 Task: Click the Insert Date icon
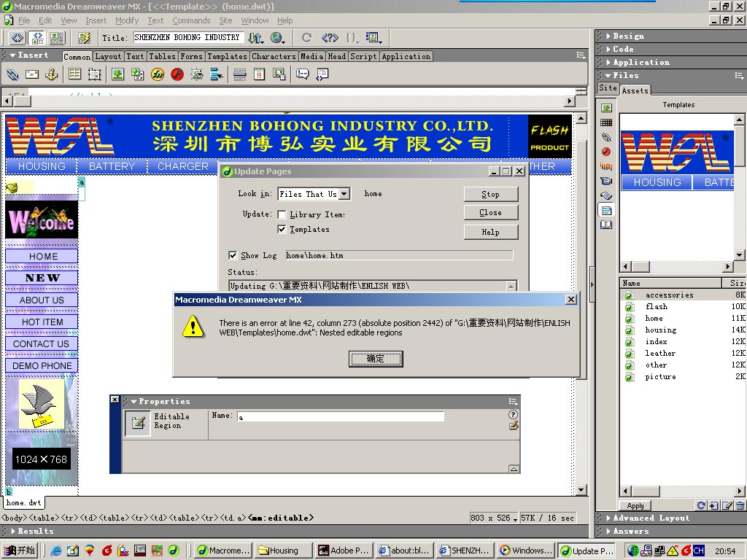point(259,74)
